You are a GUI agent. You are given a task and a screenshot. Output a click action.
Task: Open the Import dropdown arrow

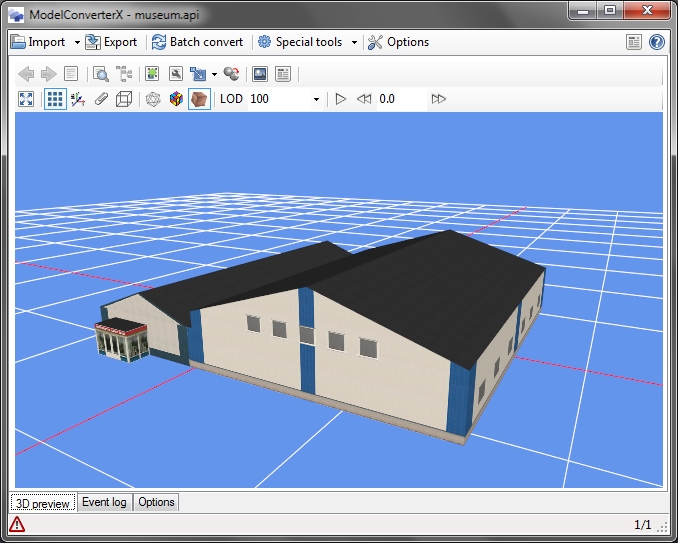click(77, 42)
